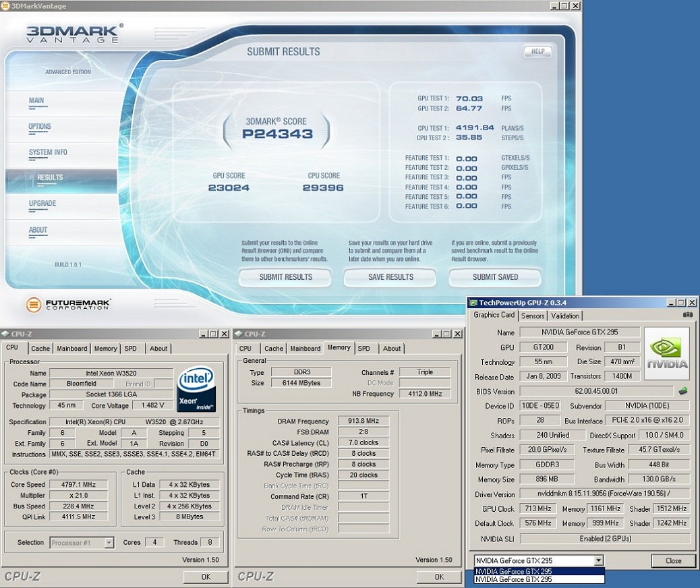Open the Mainboard tab in left CPU-Z
700x588 pixels.
[72, 348]
